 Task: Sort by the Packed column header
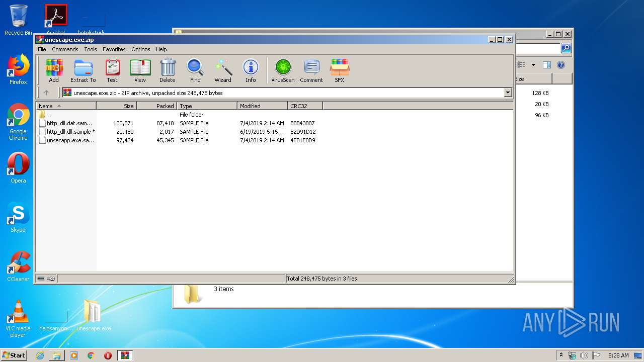(156, 106)
